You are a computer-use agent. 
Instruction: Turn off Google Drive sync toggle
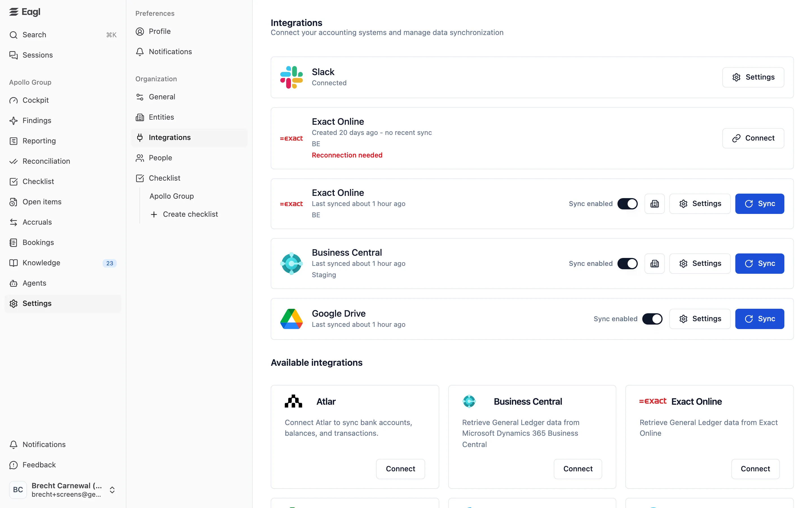click(652, 319)
